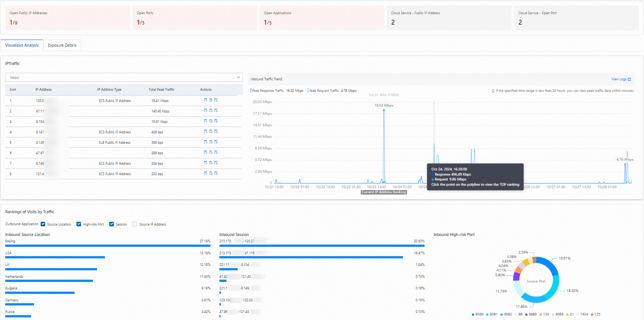Click the Netherlands source location label
This screenshot has height=320, width=644.
pyautogui.click(x=14, y=277)
